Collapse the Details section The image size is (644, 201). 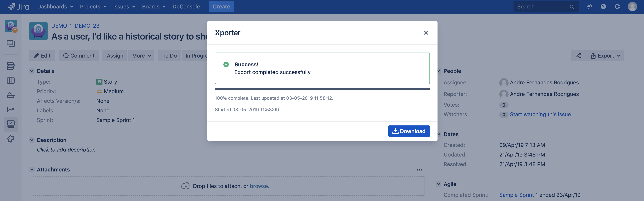32,71
